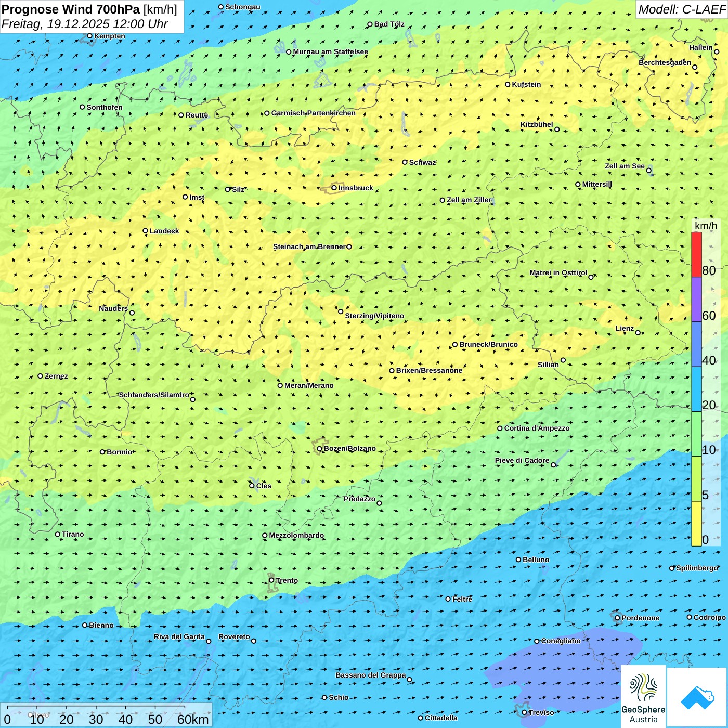The height and width of the screenshot is (728, 728).
Task: Select the light blue 20–40 km/h legend segment
Action: (696, 389)
